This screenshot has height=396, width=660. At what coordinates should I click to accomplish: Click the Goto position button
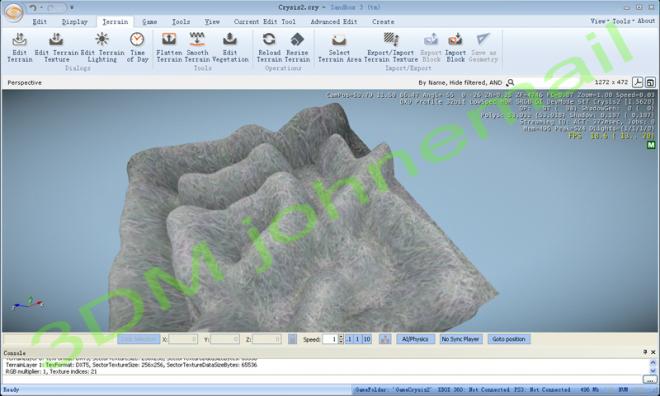[x=509, y=339]
